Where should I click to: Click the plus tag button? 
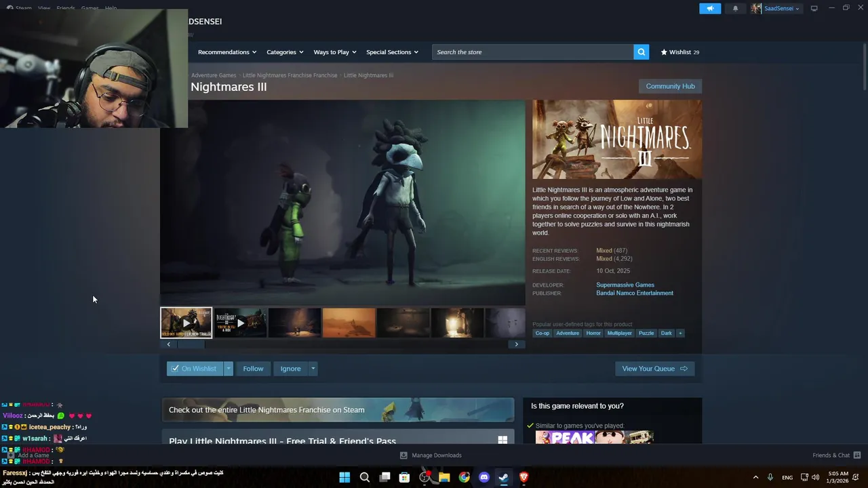pos(680,333)
